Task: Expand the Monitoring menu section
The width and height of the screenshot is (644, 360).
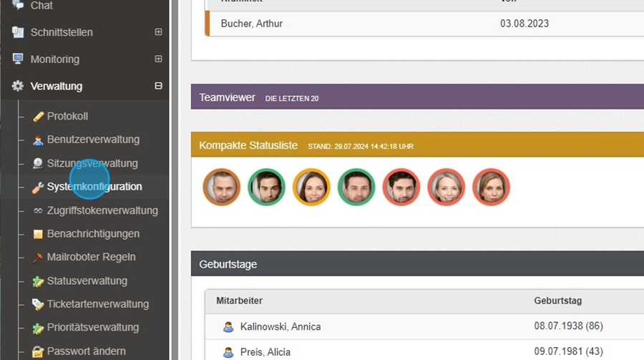Action: coord(158,59)
